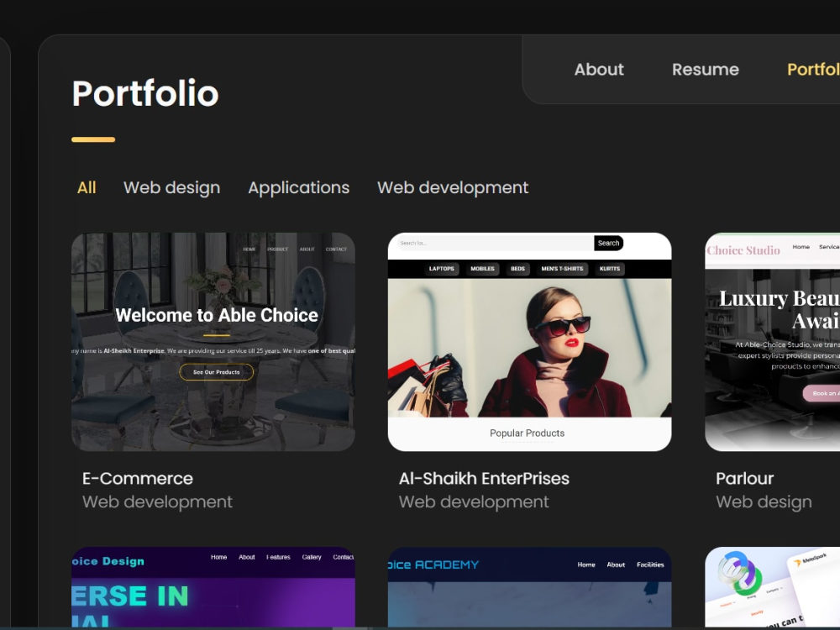Click Web design label under Parlour
The image size is (840, 630).
pos(764,502)
